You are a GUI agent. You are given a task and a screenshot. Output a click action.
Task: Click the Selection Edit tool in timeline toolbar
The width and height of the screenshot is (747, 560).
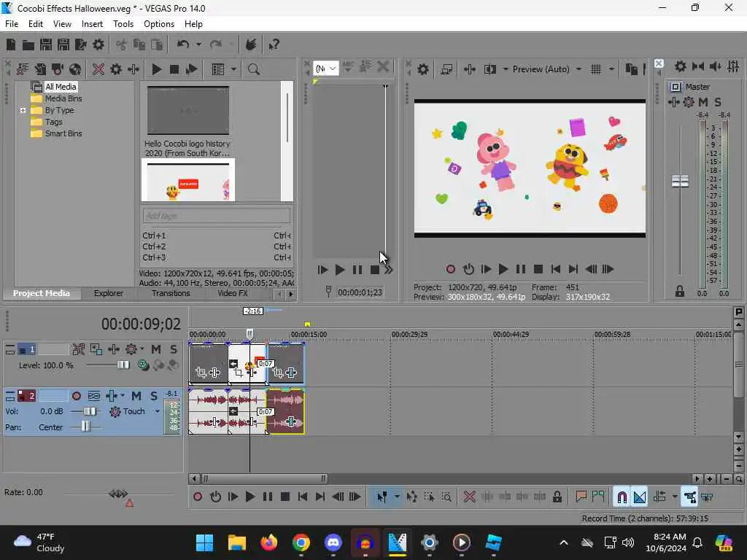(429, 497)
